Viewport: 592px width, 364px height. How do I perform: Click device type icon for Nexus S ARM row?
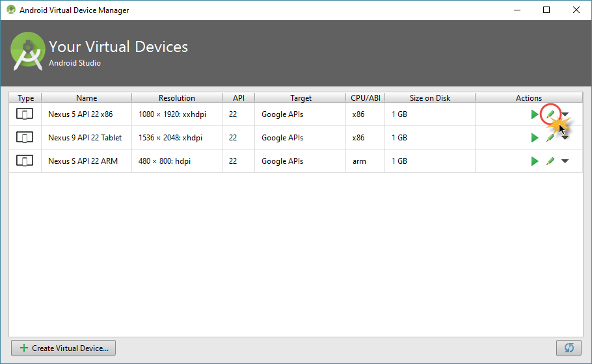pos(25,161)
